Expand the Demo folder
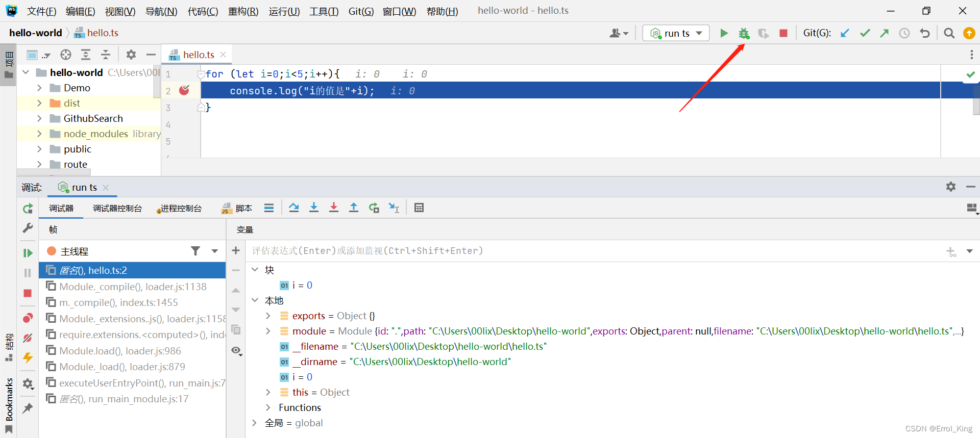Image resolution: width=980 pixels, height=438 pixels. [x=39, y=88]
